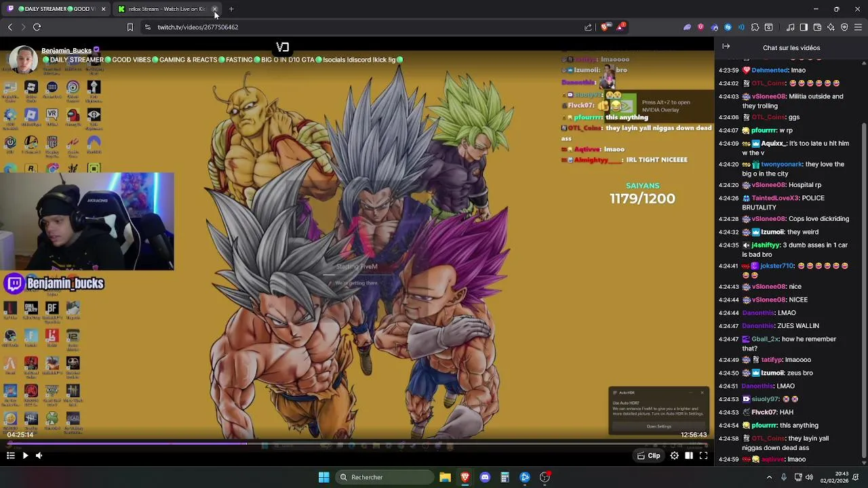Open Benjamin_Bucks channel avatar
Screen dimensions: 868x488
tap(23, 60)
